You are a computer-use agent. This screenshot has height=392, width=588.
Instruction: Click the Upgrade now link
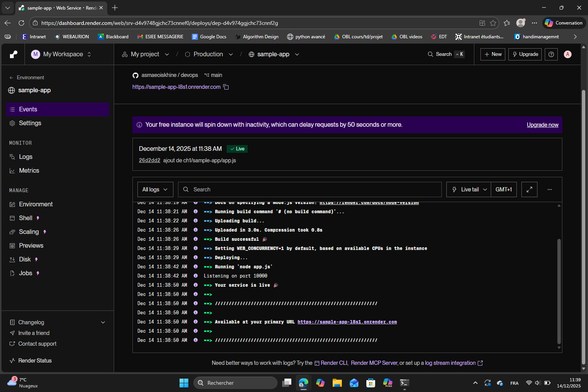coord(542,125)
